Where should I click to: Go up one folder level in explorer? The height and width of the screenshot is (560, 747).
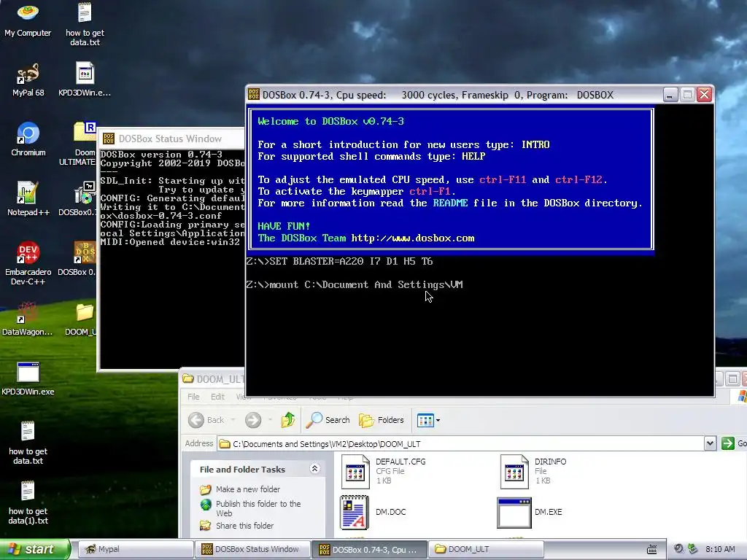tap(287, 420)
